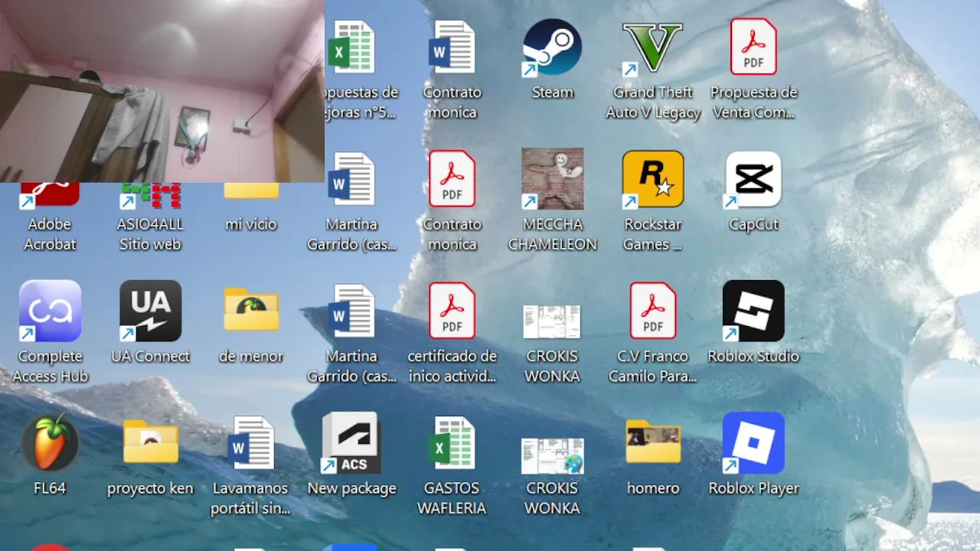The height and width of the screenshot is (551, 980).
Task: Open the UA Connect shortcut
Action: point(150,311)
